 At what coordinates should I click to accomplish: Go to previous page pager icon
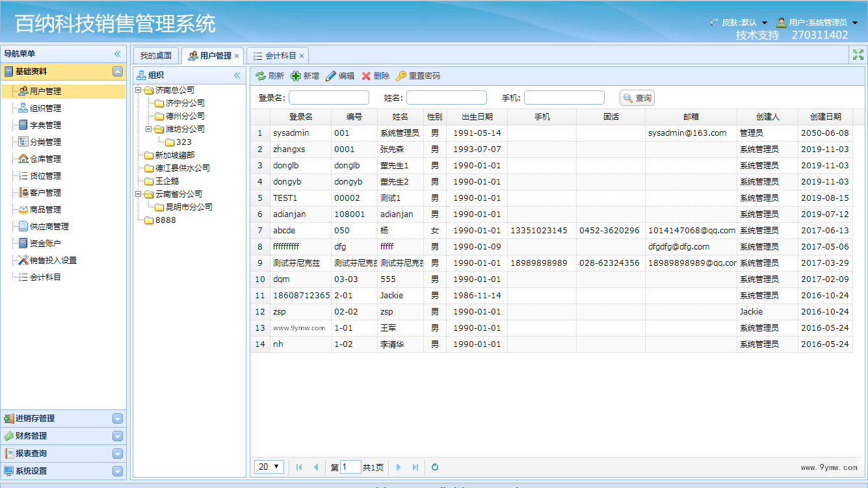316,467
